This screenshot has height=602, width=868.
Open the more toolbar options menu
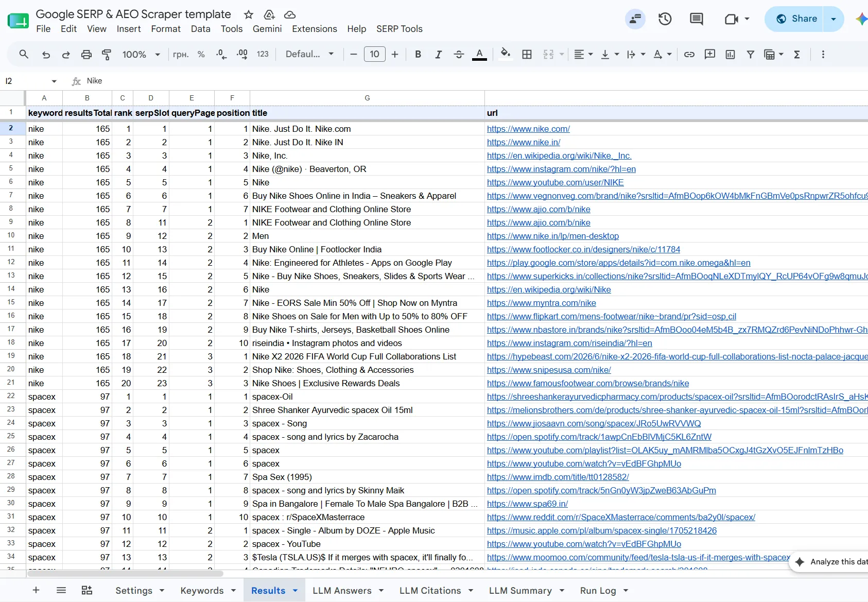pyautogui.click(x=823, y=54)
